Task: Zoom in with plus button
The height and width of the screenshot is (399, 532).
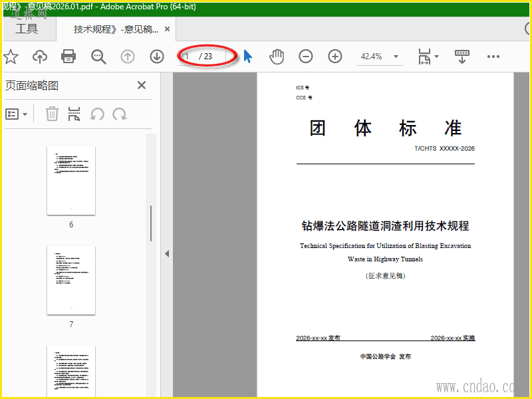Action: point(335,57)
